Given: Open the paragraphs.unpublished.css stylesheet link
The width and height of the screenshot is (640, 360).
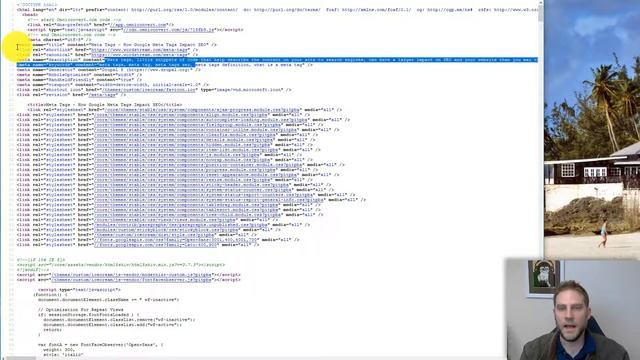Looking at the screenshot, I should (181, 224).
